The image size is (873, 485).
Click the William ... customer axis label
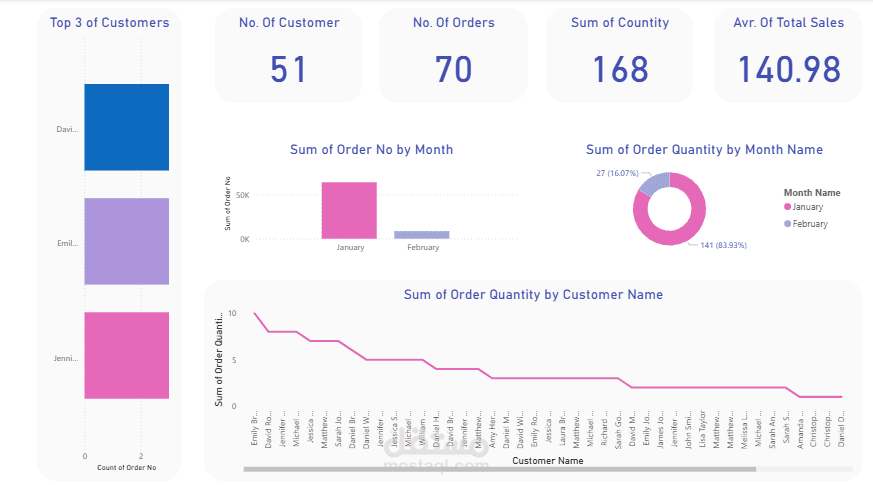pos(422,429)
